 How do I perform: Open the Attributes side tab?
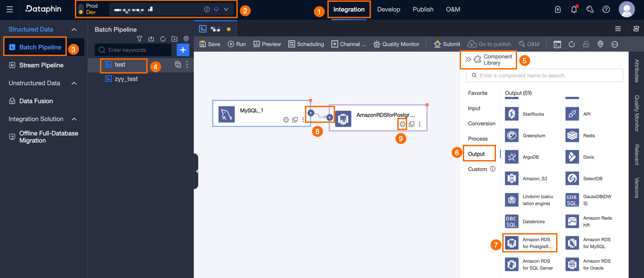click(636, 70)
